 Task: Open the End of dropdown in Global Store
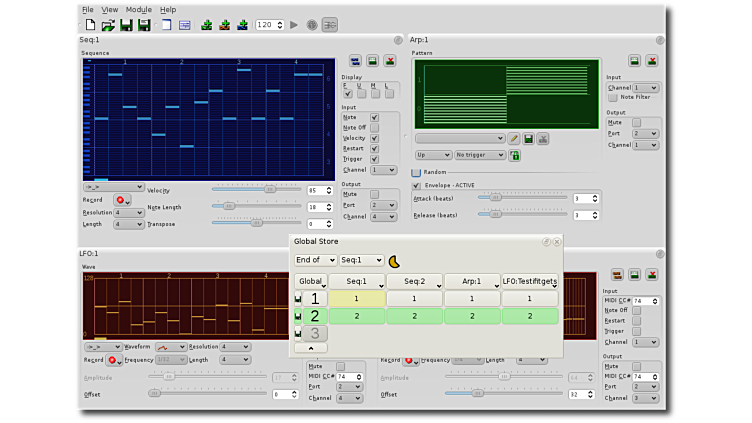pos(315,260)
